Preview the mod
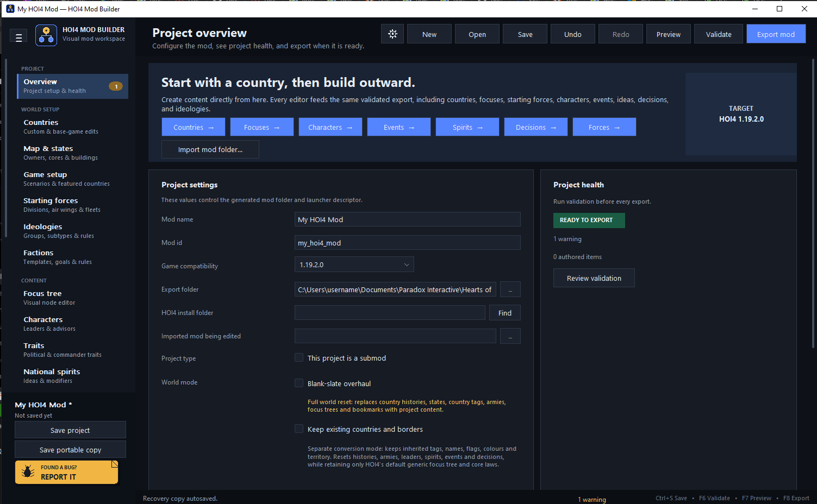 669,34
